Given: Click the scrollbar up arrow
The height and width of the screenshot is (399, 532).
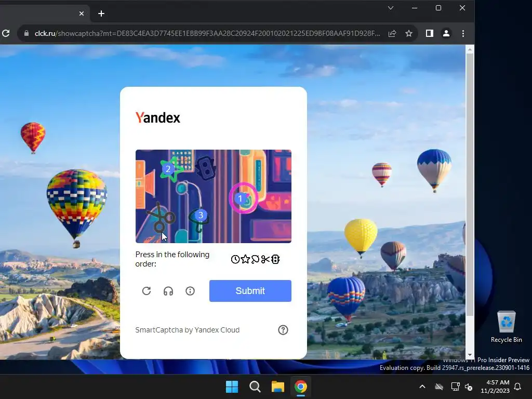Looking at the screenshot, I should click(470, 49).
